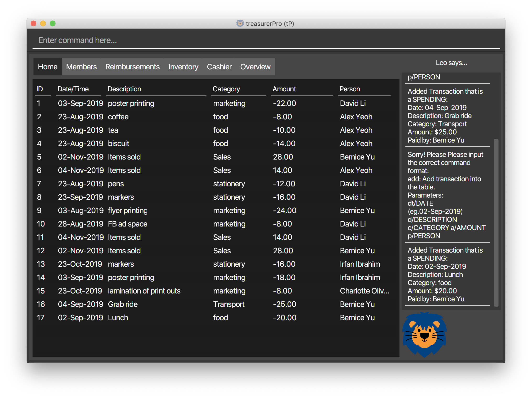The height and width of the screenshot is (398, 532).
Task: Click the Description column header
Action: point(156,89)
